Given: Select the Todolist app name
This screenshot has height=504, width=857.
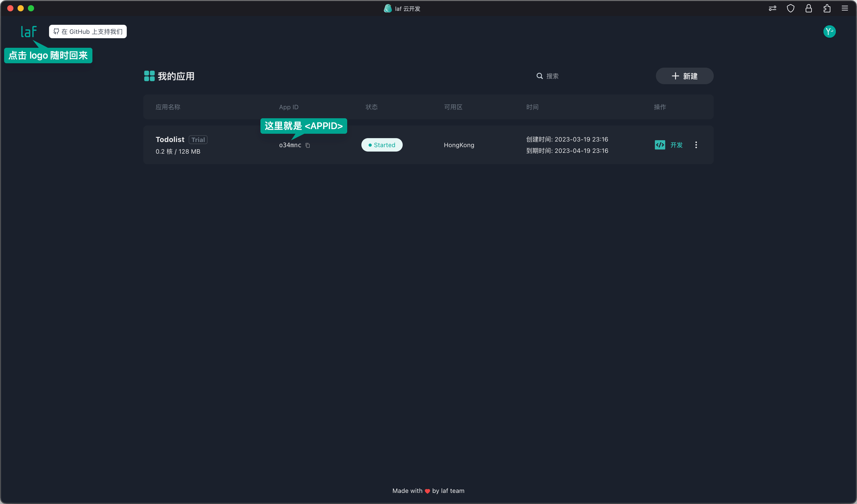Looking at the screenshot, I should (170, 139).
